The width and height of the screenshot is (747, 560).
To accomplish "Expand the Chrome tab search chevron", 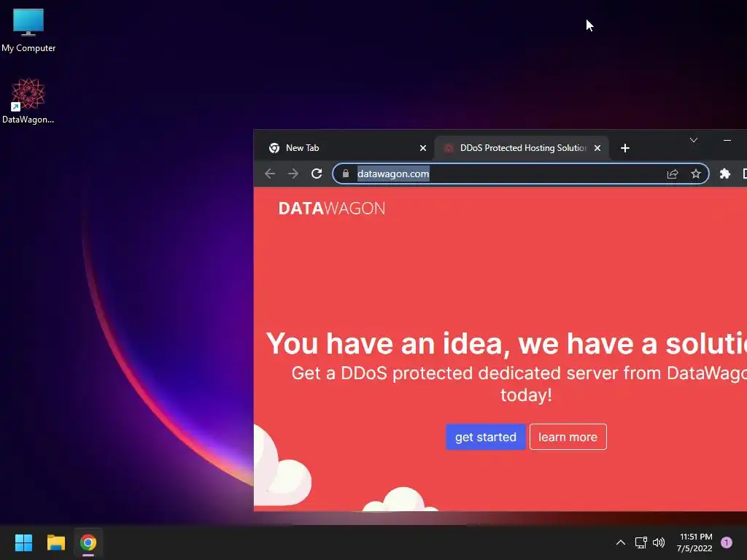I will 694,140.
